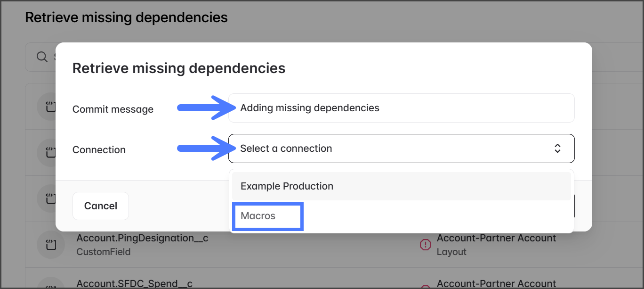Click component icon left of the Cancel button
Image resolution: width=644 pixels, height=289 pixels.
pyautogui.click(x=50, y=198)
